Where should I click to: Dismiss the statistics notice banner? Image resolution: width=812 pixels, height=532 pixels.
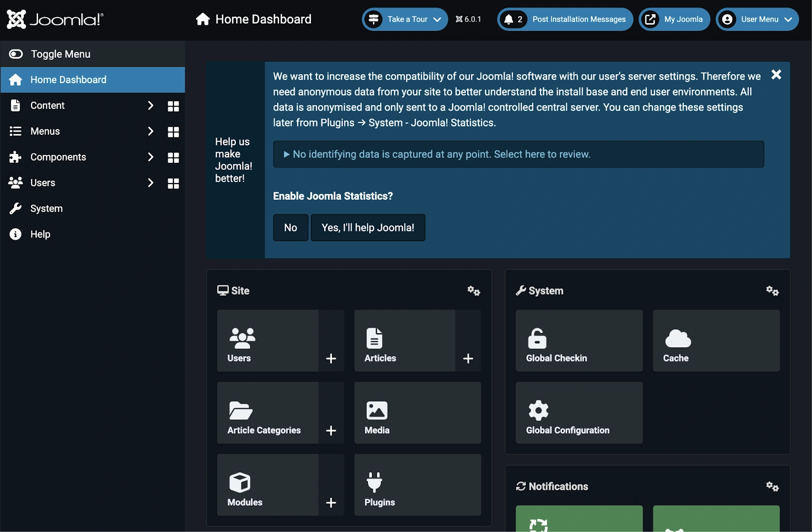[x=776, y=75]
